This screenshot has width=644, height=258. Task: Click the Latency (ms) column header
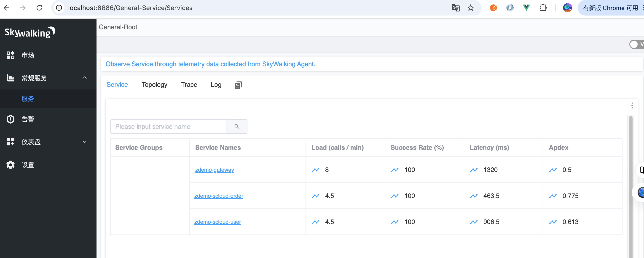coord(489,147)
